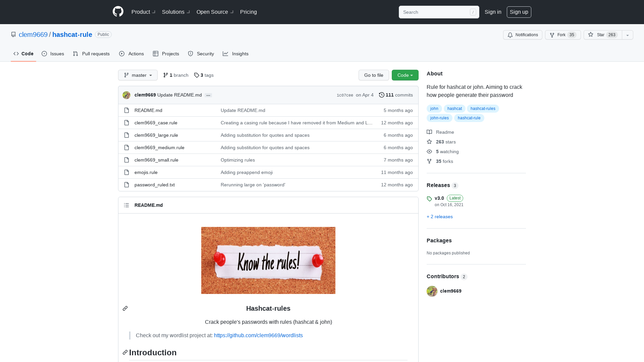Open the green Code dropdown button
The image size is (644, 362).
[405, 75]
